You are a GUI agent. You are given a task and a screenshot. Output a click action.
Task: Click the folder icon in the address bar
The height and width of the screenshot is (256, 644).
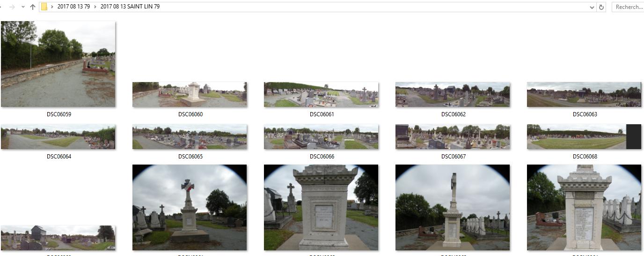(x=44, y=7)
